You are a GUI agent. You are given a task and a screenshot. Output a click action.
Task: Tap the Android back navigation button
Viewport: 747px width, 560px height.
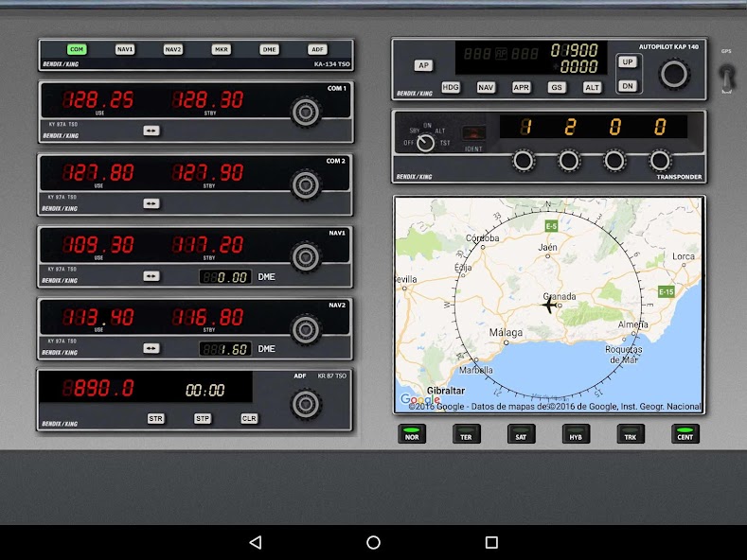pyautogui.click(x=255, y=542)
